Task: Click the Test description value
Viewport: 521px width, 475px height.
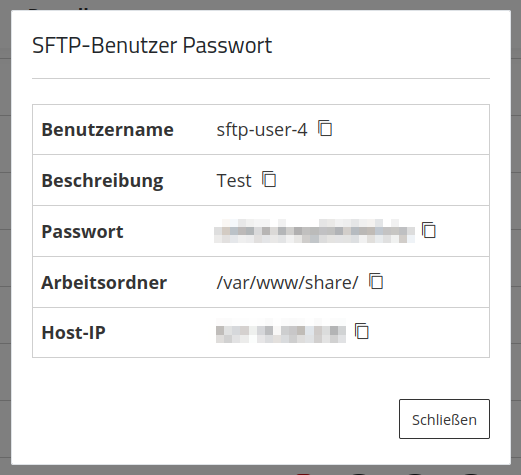Action: [x=234, y=181]
